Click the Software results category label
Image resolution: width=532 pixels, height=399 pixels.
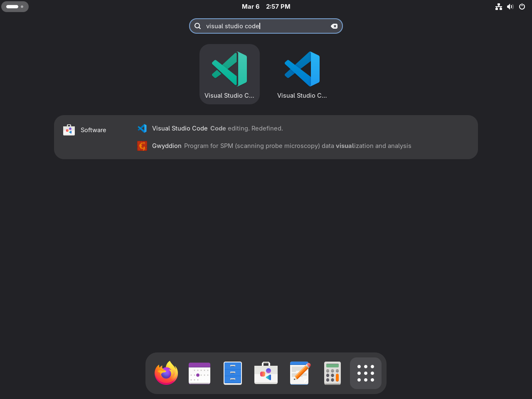click(93, 130)
